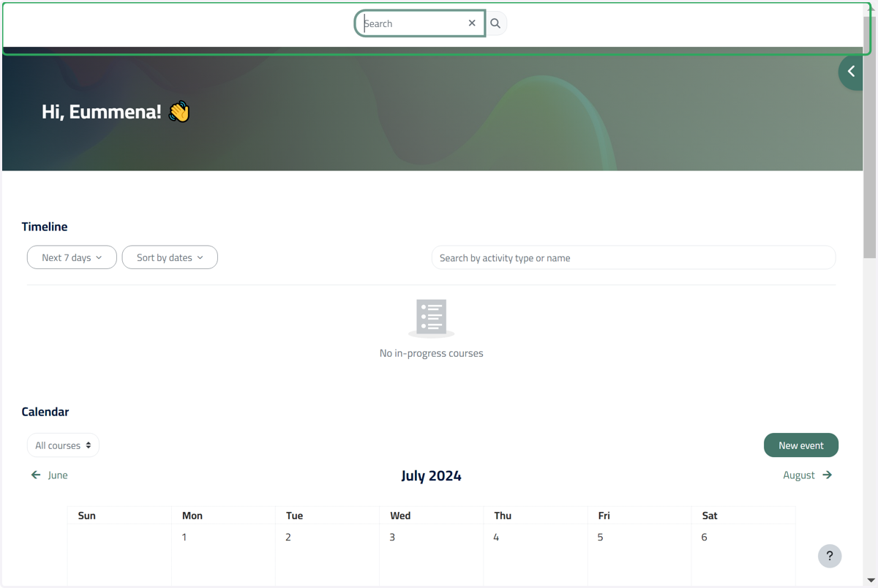
Task: Click the Timeline section heading
Action: 45,227
